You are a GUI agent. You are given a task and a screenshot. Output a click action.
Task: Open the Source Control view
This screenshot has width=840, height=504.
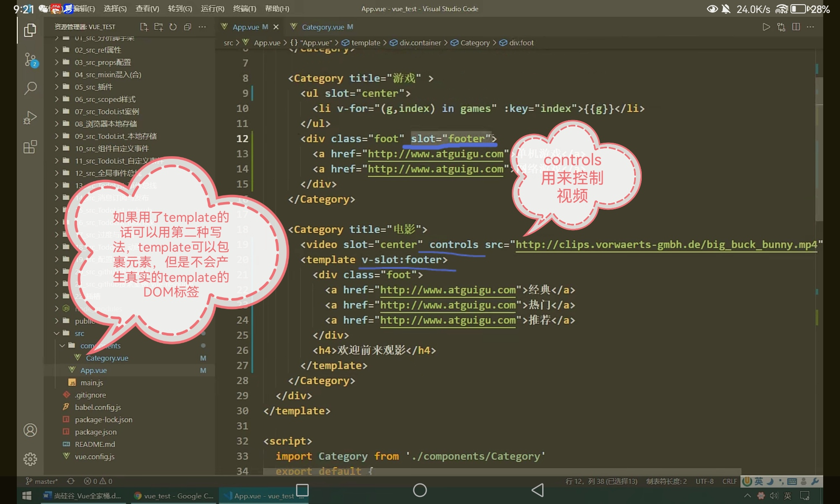(30, 60)
